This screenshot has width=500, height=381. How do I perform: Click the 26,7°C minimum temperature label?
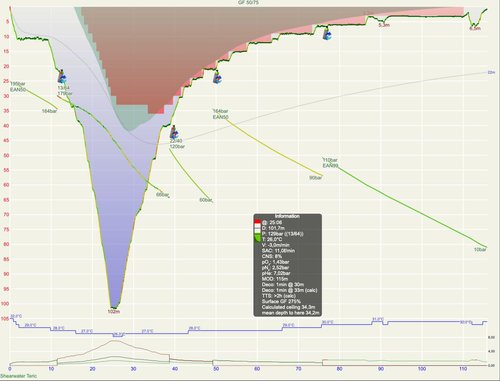(118, 334)
